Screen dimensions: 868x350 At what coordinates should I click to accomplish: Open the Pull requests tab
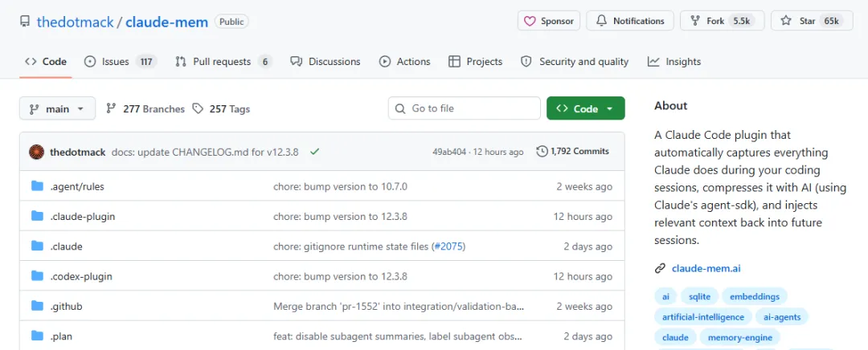222,62
